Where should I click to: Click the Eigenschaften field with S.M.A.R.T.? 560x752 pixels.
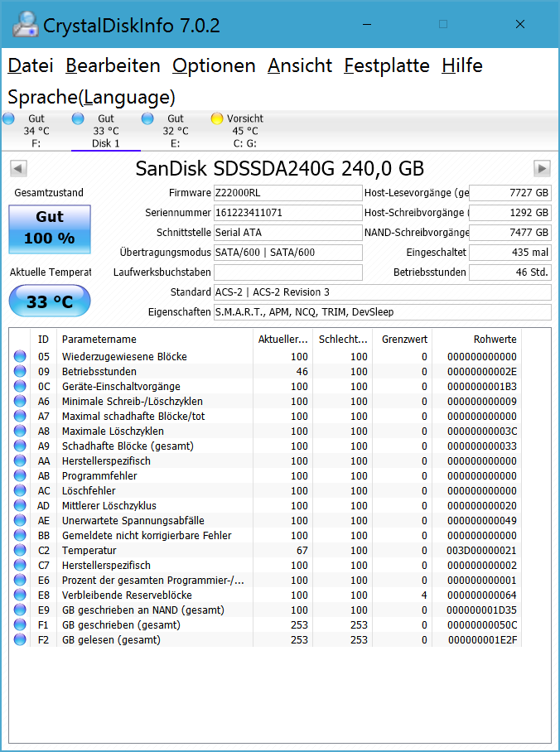(x=383, y=312)
